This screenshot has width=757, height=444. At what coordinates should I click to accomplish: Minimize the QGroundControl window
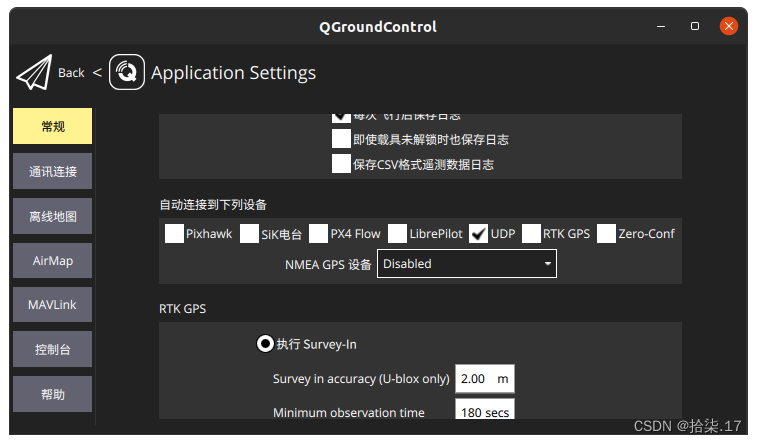[x=661, y=26]
